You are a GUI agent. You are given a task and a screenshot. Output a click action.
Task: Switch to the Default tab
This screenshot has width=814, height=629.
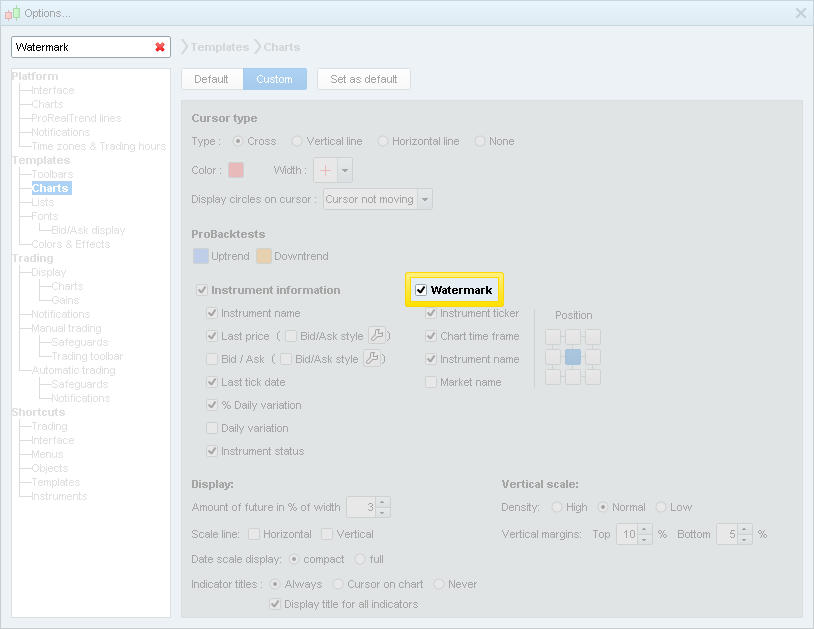tap(211, 79)
